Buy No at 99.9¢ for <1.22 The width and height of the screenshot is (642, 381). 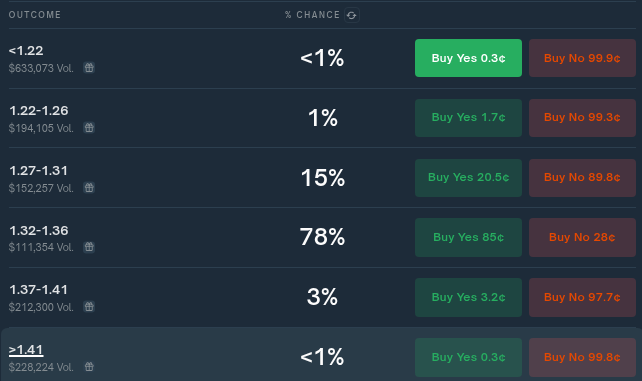pyautogui.click(x=582, y=58)
